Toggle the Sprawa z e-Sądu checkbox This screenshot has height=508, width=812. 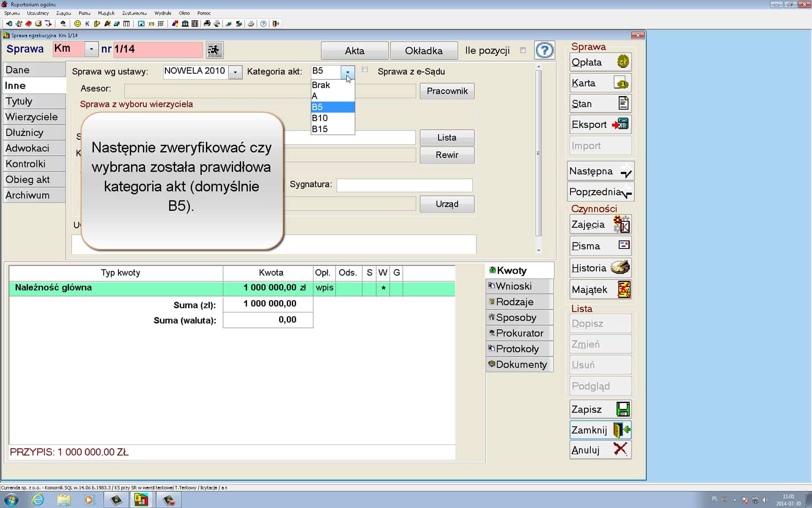365,70
